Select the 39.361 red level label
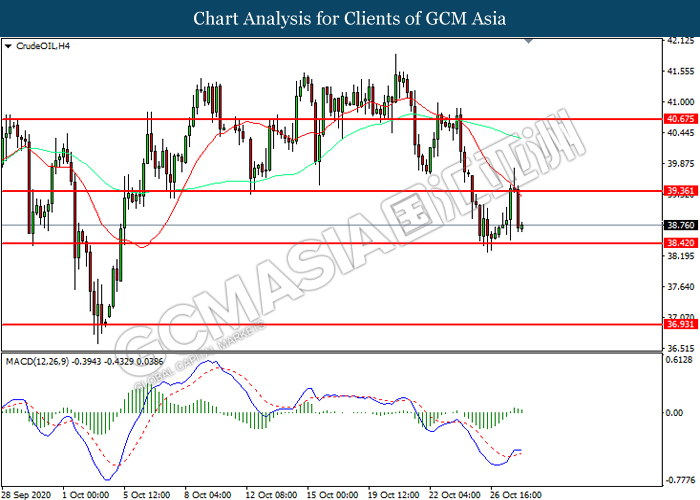This screenshot has width=700, height=500. pyautogui.click(x=680, y=191)
